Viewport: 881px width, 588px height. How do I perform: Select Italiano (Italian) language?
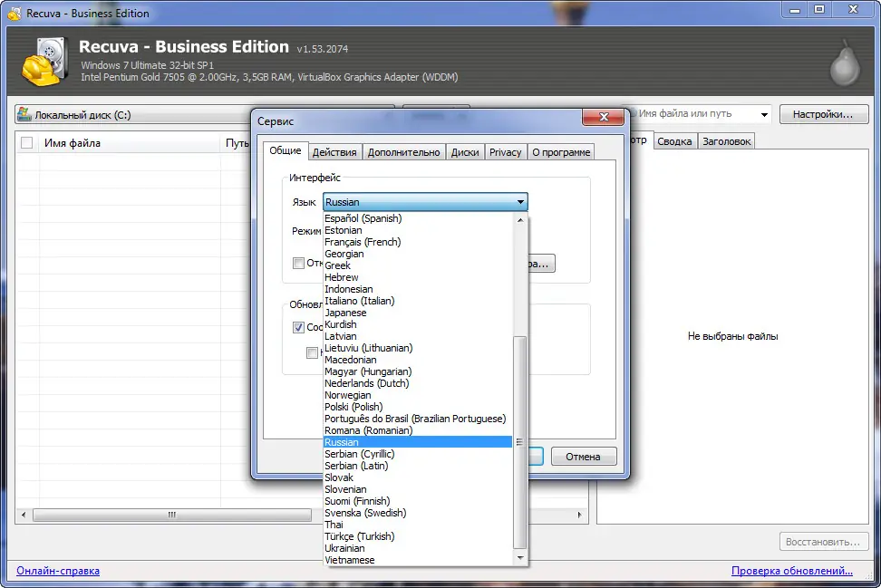[x=418, y=301]
